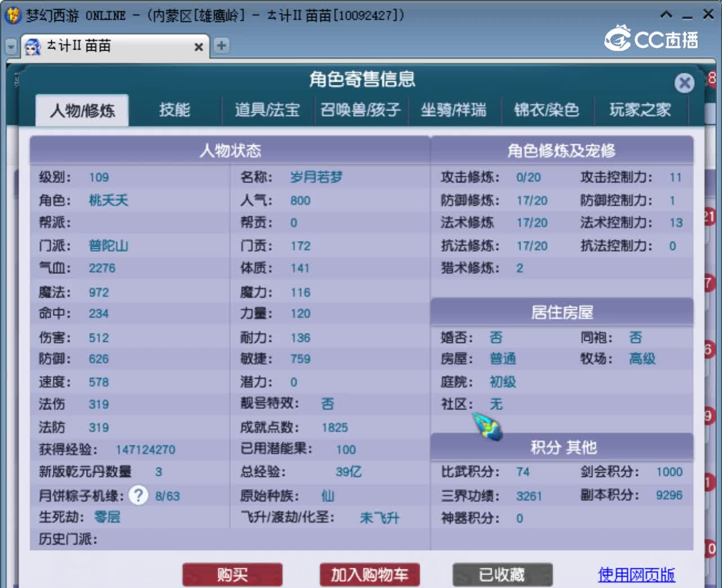Switch to the 玩家之家 tab
Screen dimensions: 722x588
point(640,109)
